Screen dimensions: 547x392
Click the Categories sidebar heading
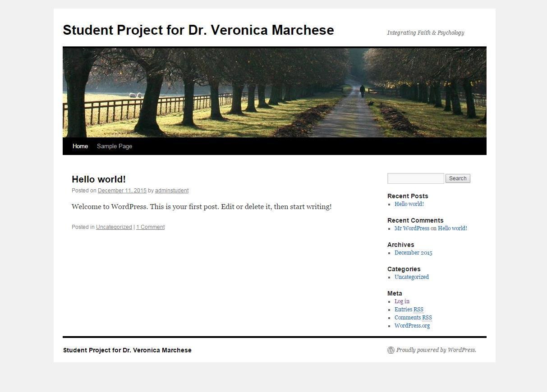coord(404,269)
